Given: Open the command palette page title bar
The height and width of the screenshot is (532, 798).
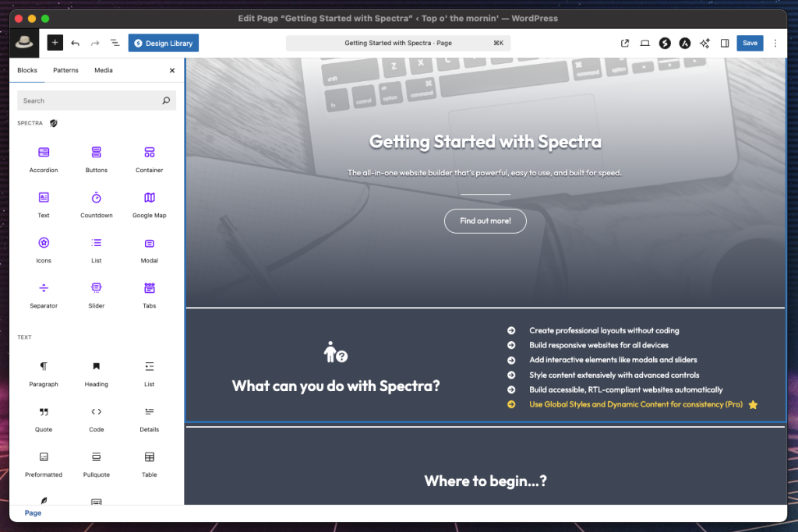Looking at the screenshot, I should pos(397,43).
